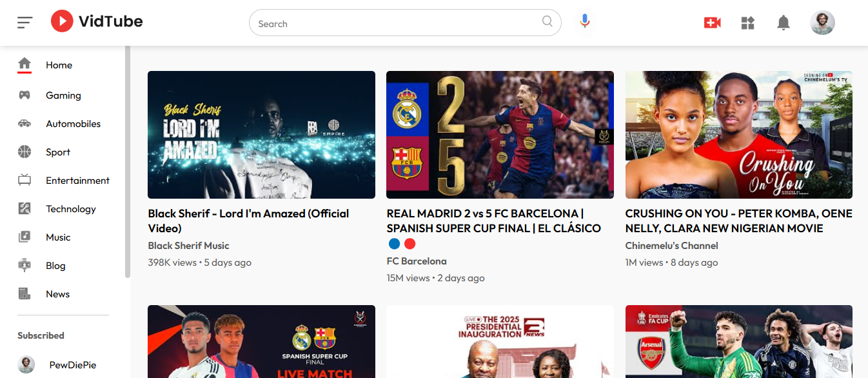The height and width of the screenshot is (378, 868).
Task: Open the PewDiePie subscribed channel name
Action: pos(73,365)
